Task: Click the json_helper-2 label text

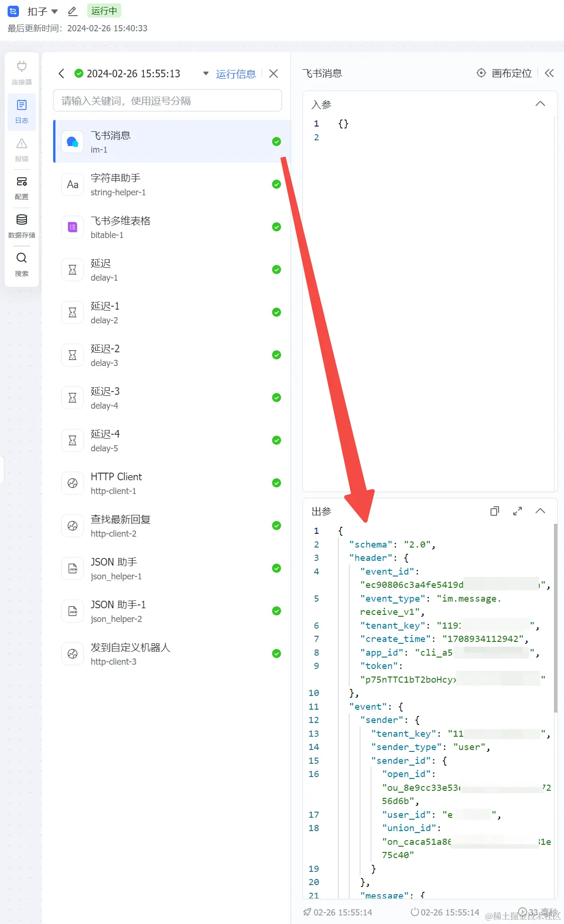Action: pos(116,619)
